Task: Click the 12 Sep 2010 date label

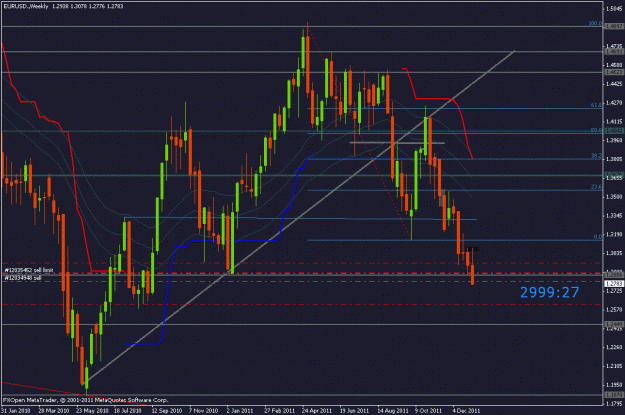Action: coord(166,410)
